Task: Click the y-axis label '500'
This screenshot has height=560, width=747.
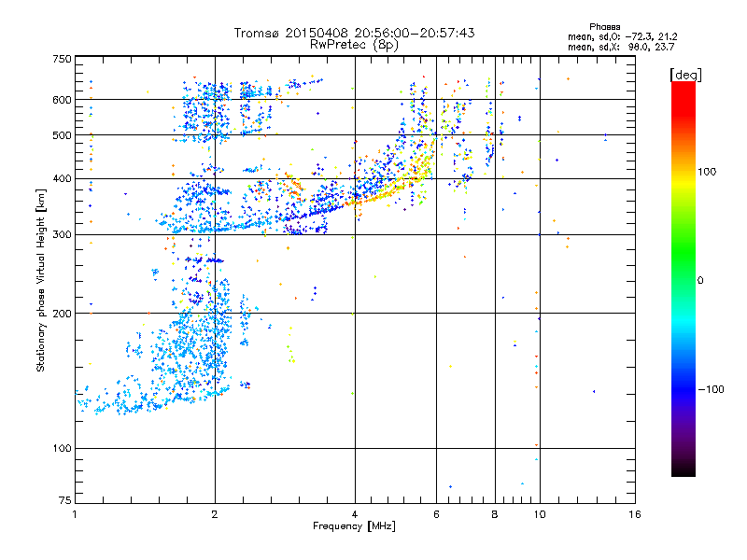Action: (62, 135)
